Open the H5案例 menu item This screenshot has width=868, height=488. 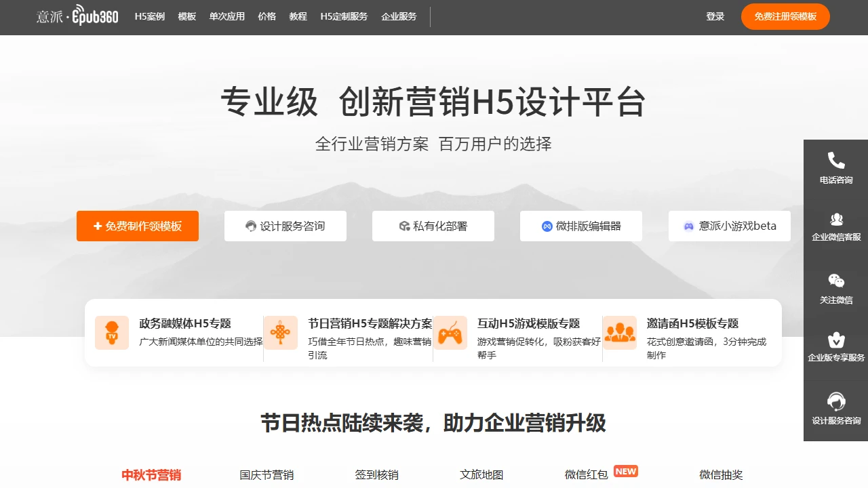(x=150, y=17)
